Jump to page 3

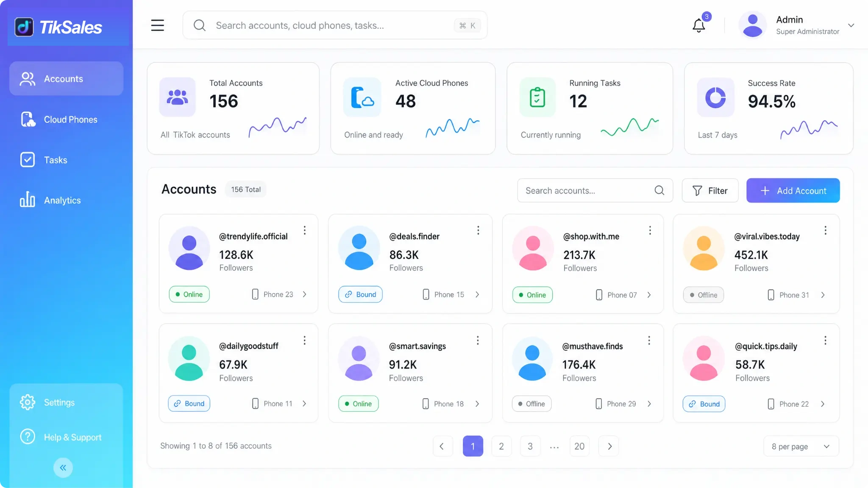530,446
